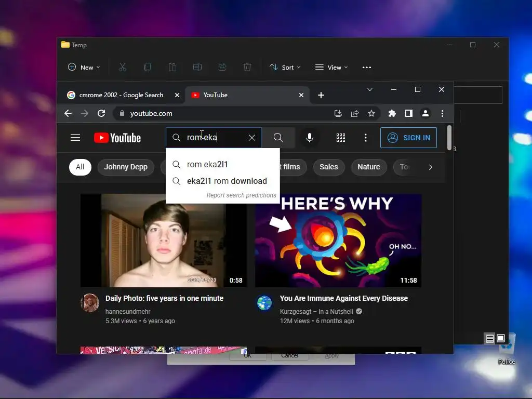Open "Daily Photo: five years in one minute" title
The image size is (532, 399).
pyautogui.click(x=164, y=298)
